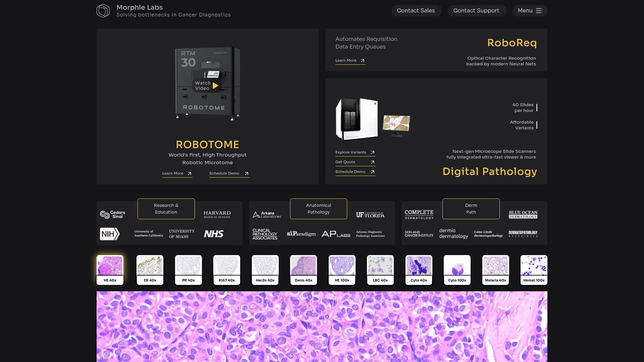Select the Malaria 40x slide thumbnail
The height and width of the screenshot is (362, 644).
[x=496, y=270]
